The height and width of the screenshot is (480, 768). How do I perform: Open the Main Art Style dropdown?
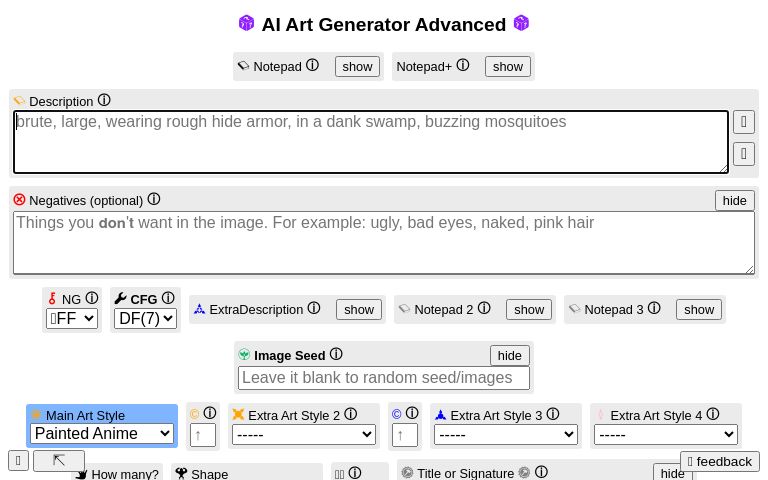click(x=102, y=434)
